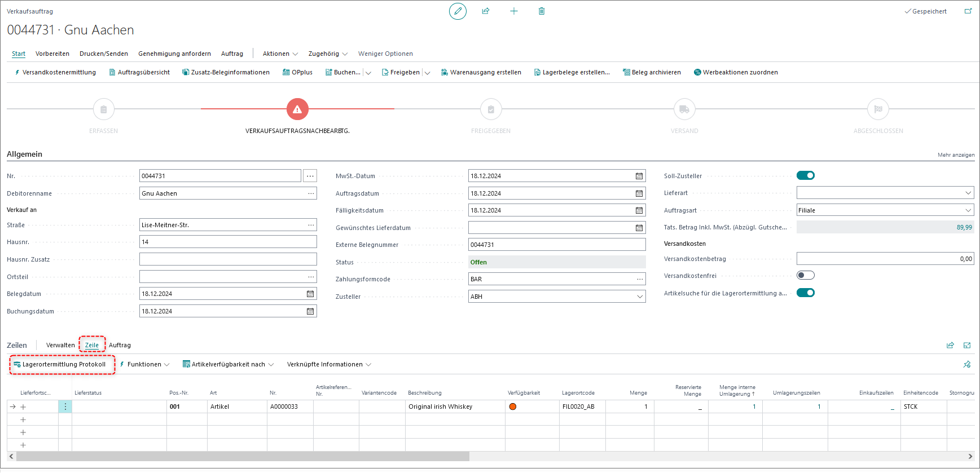Click the Abgeschlossen flag stage icon
The height and width of the screenshot is (473, 980).
pyautogui.click(x=878, y=109)
